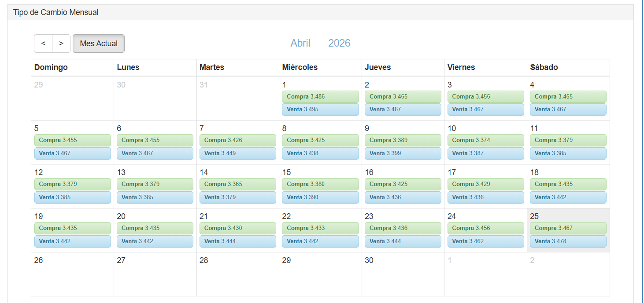Select the Compra 3.486 badge on April 1
Screen dimensions: 644x303
point(320,96)
